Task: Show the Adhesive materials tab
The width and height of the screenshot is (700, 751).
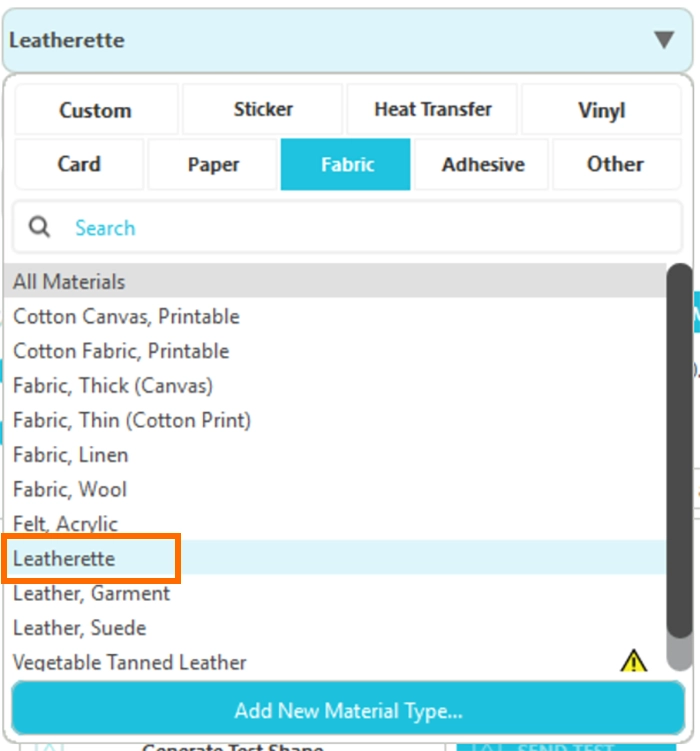Action: [x=482, y=164]
